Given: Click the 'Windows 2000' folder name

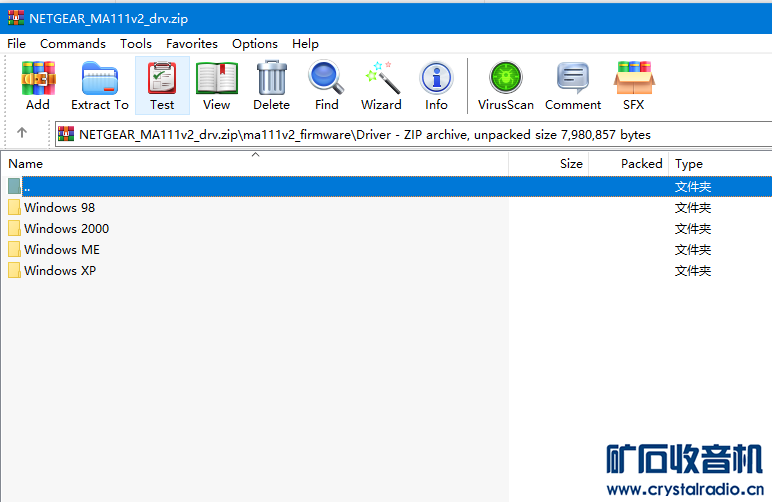Looking at the screenshot, I should tap(66, 228).
